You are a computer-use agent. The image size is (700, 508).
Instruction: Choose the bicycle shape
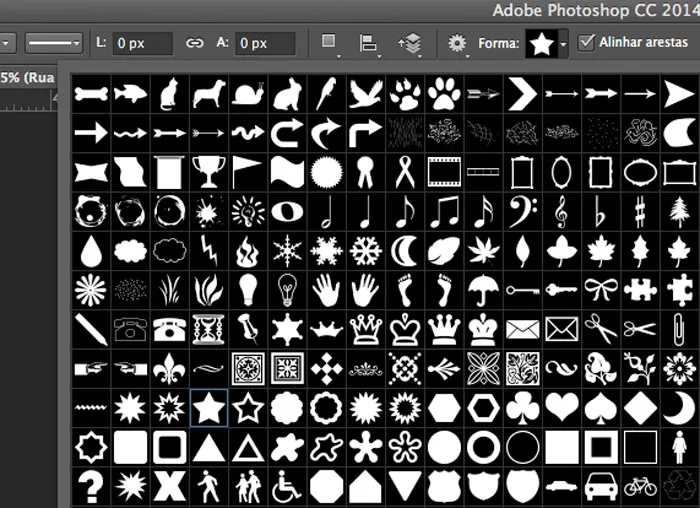click(640, 486)
